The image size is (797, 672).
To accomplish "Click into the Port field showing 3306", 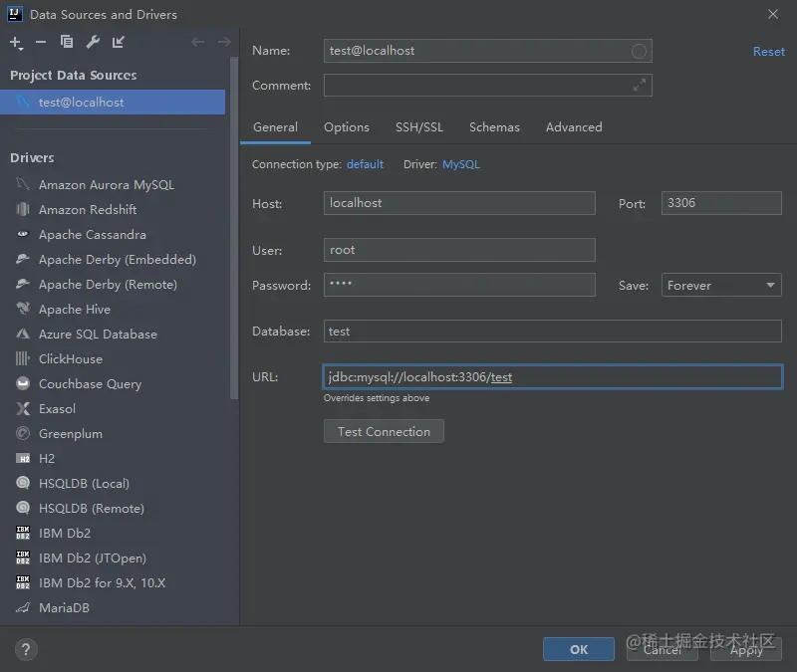I will pos(721,203).
